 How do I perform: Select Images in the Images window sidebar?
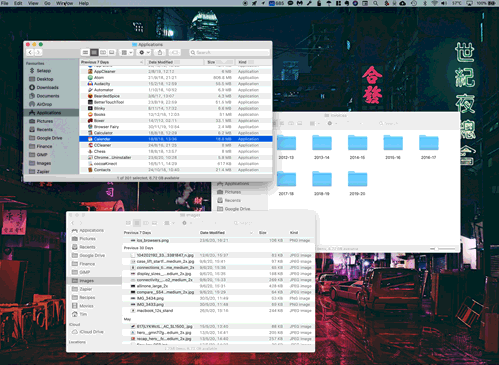(94, 281)
